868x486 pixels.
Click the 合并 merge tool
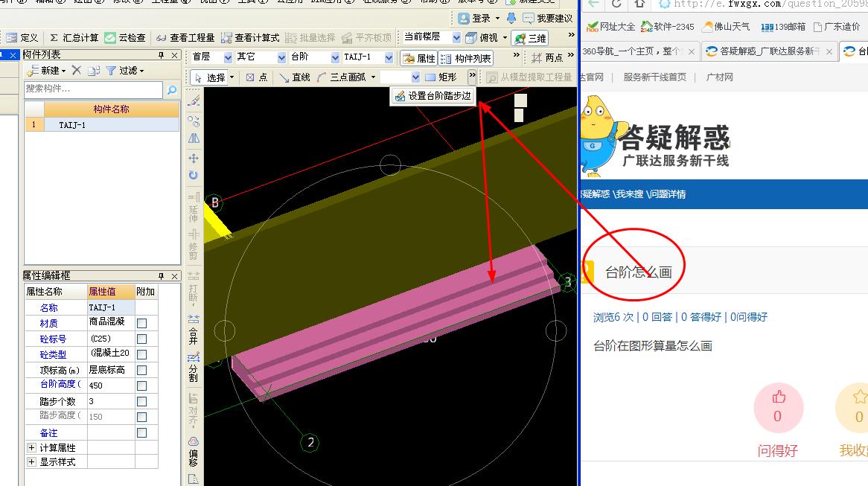[x=194, y=330]
